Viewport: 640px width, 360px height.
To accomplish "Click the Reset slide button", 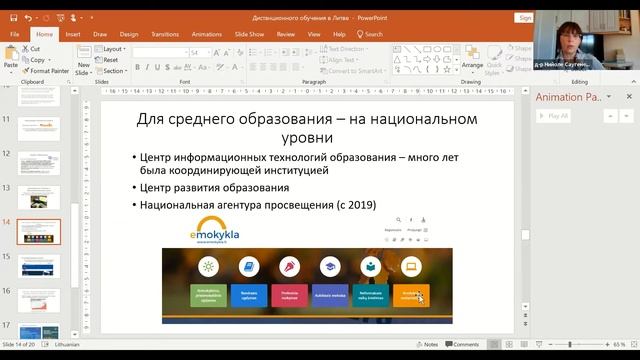I will pyautogui.click(x=107, y=60).
